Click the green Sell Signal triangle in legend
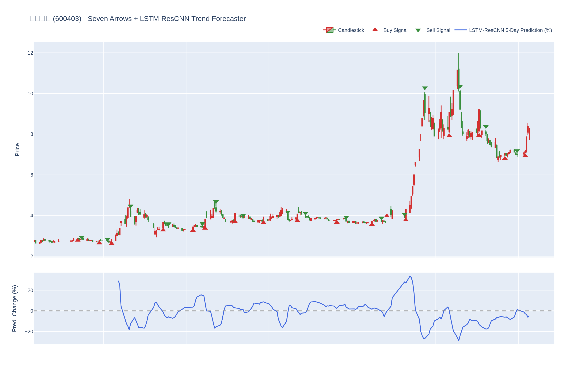588x378 pixels. [x=418, y=30]
